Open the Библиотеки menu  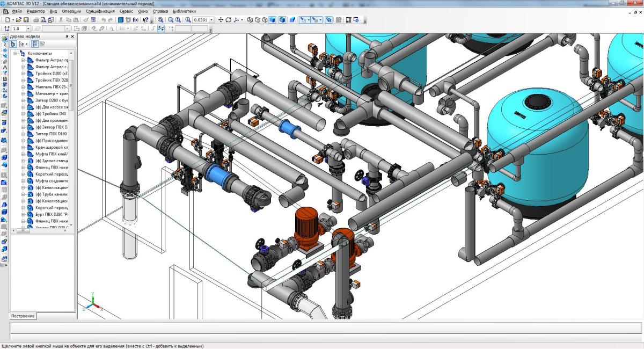[x=184, y=11]
